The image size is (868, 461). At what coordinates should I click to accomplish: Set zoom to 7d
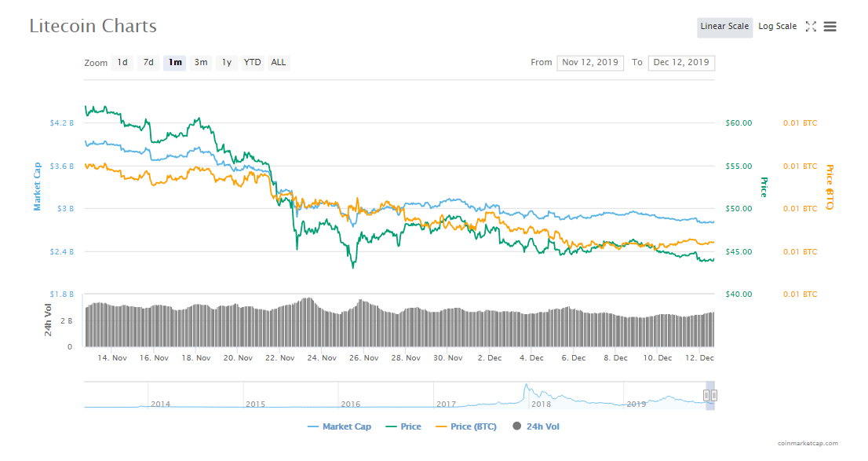point(148,63)
